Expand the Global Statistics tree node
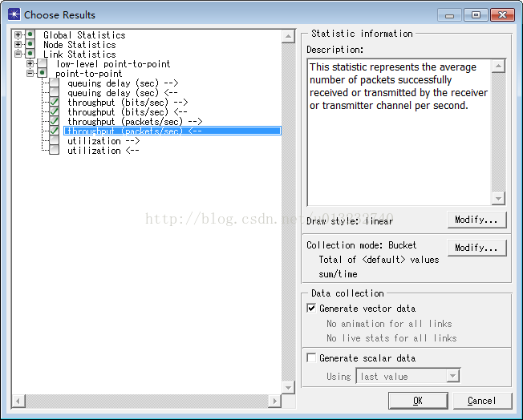Screen dimensions: 523x420 18,34
